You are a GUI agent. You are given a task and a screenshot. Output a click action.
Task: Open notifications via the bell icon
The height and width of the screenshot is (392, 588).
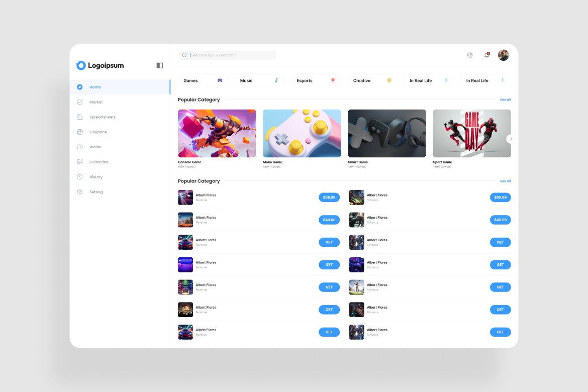(486, 55)
